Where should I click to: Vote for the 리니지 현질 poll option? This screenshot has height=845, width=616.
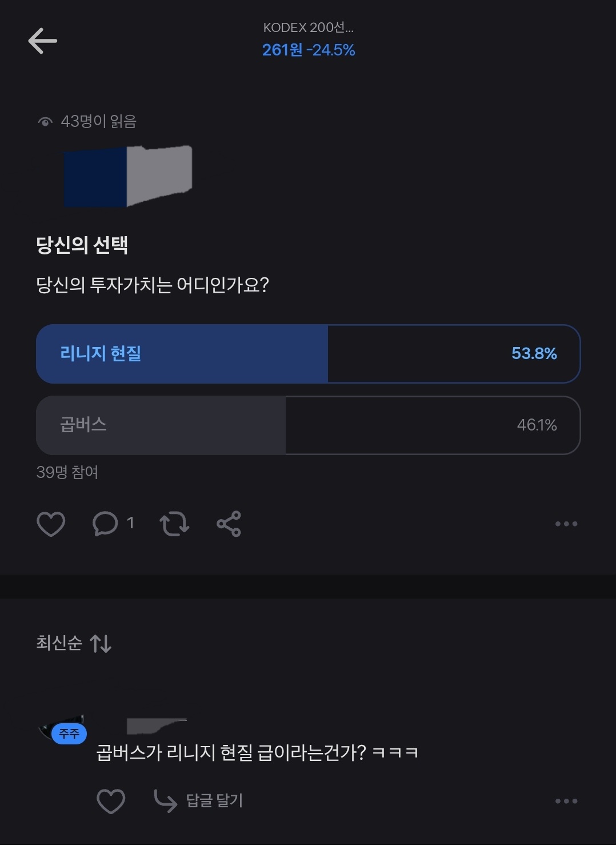(308, 354)
